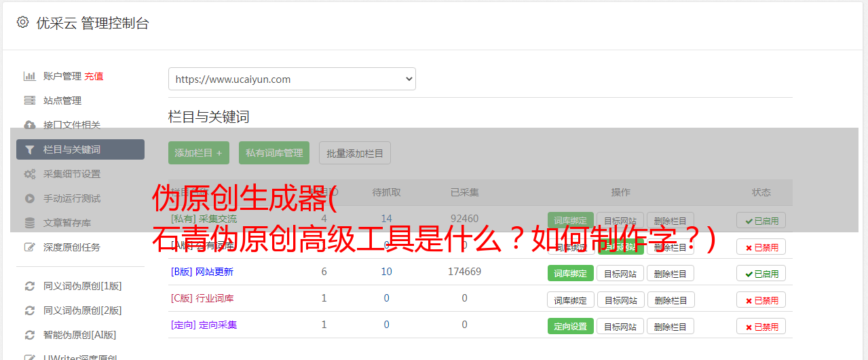The image size is (868, 360).
Task: Click 删除栏目 in the 定向采集 row
Action: tap(671, 326)
